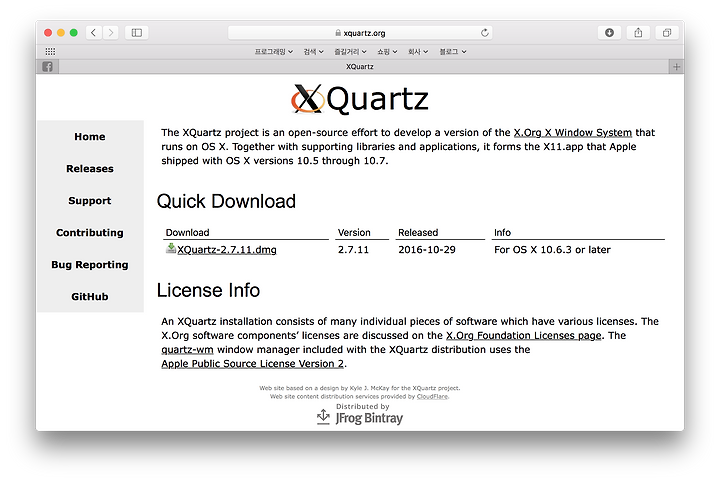Click the Quick Download heading

tap(226, 202)
